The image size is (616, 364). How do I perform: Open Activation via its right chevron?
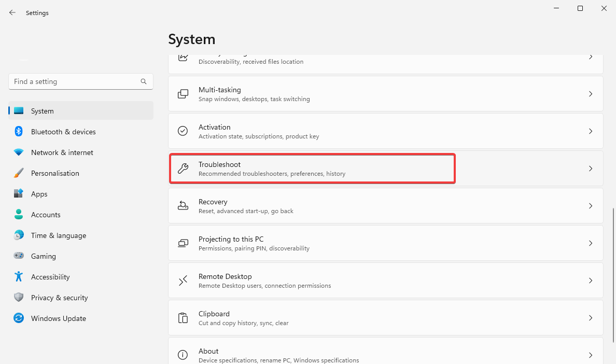[591, 131]
